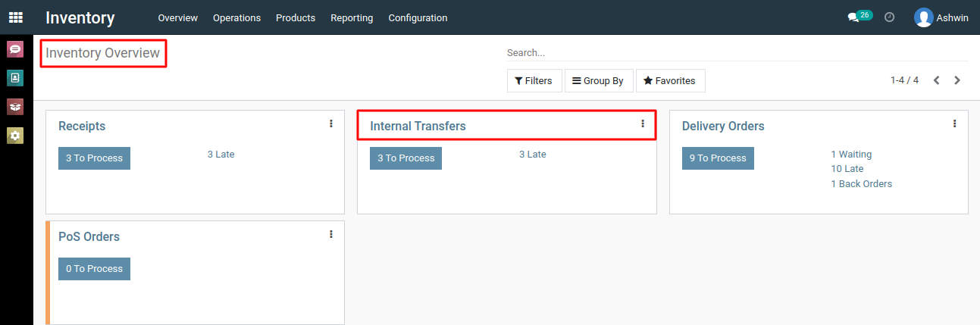Open the Reporting menu
980x325 pixels.
click(352, 17)
